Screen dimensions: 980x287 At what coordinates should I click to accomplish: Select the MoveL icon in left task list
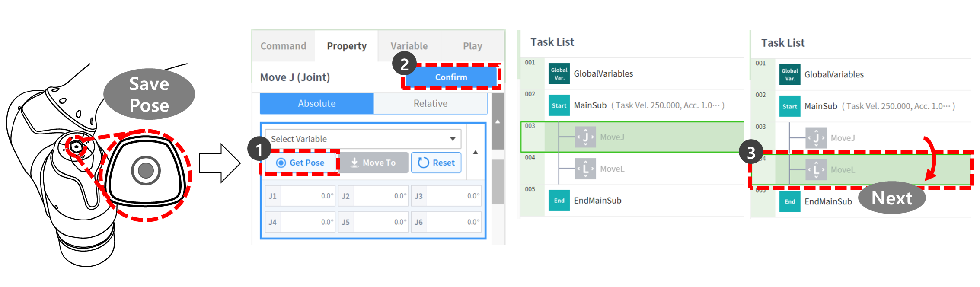click(x=585, y=169)
